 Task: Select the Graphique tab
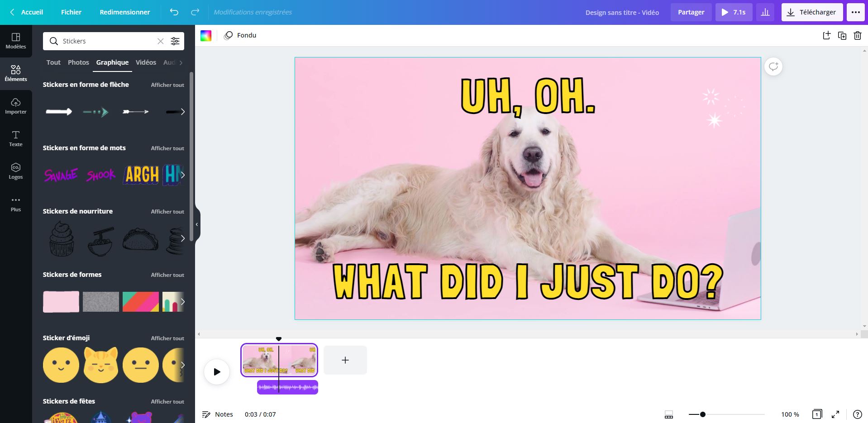[112, 62]
